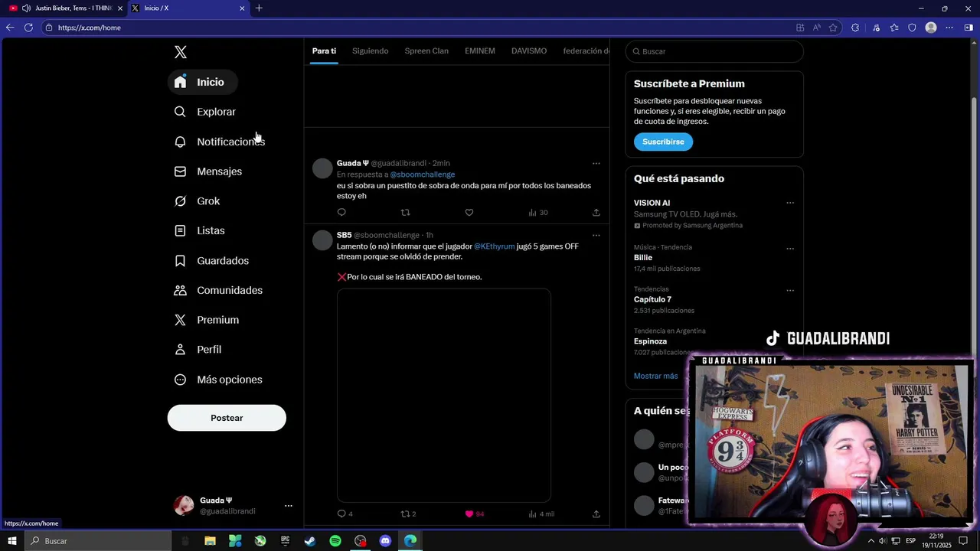Open Notificaciones bell icon

180,142
